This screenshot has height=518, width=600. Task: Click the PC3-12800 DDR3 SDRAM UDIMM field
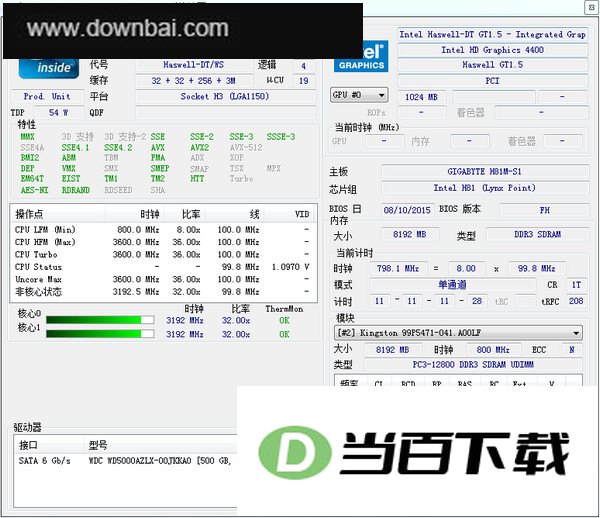click(x=473, y=365)
